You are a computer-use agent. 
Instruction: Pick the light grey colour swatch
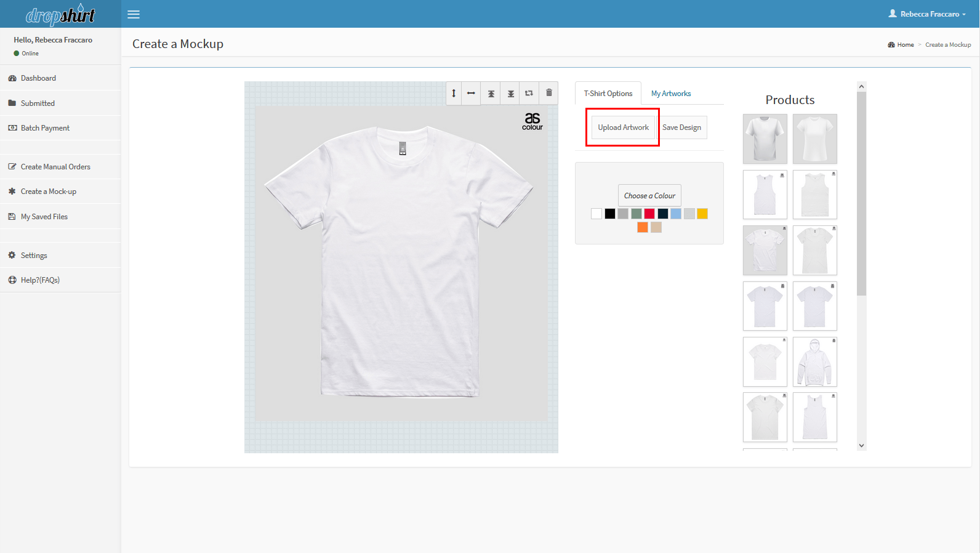pyautogui.click(x=689, y=214)
